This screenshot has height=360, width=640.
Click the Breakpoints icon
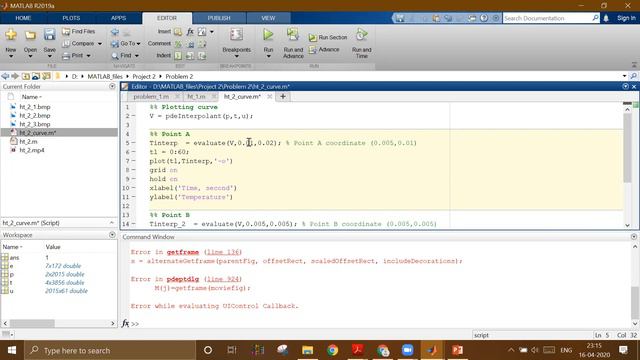pyautogui.click(x=236, y=35)
